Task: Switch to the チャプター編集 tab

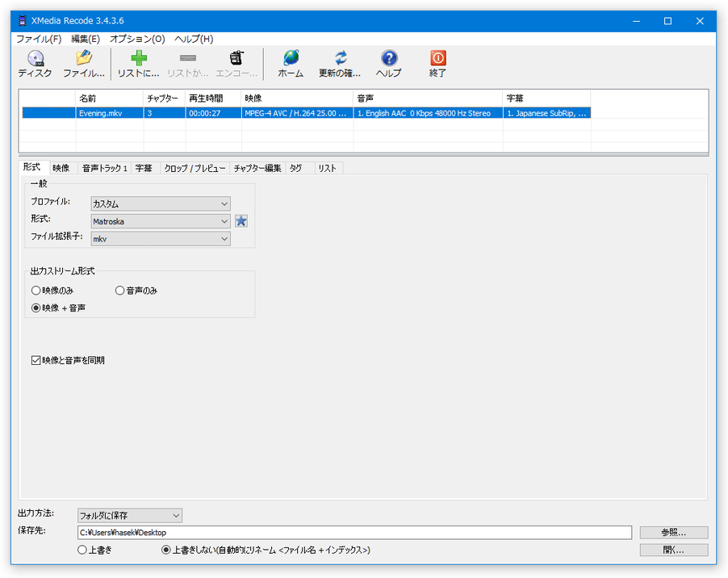Action: click(x=257, y=168)
